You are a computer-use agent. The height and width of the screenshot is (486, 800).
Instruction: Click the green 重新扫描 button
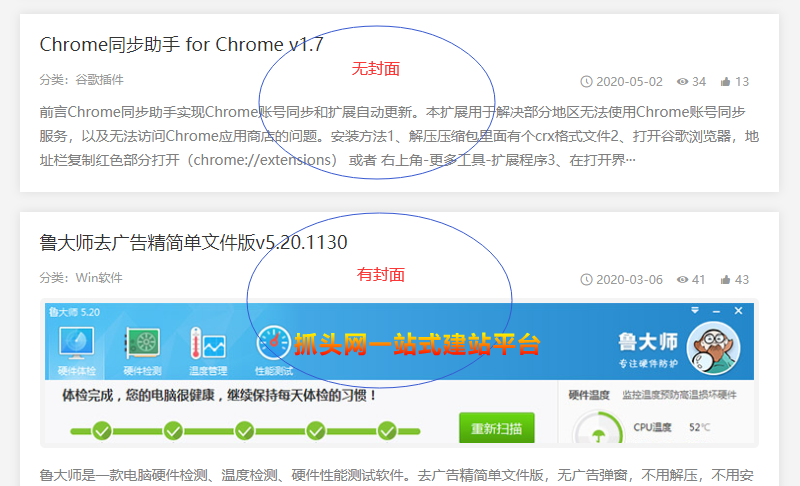496,428
